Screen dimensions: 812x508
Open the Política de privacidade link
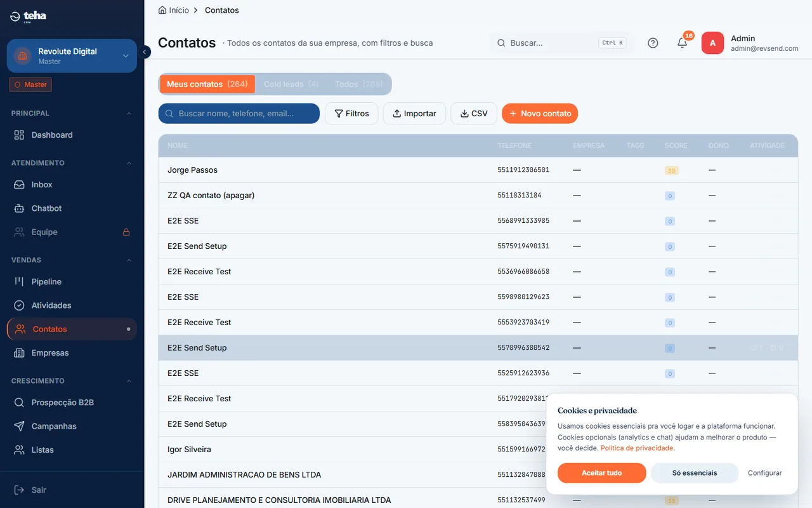point(637,448)
